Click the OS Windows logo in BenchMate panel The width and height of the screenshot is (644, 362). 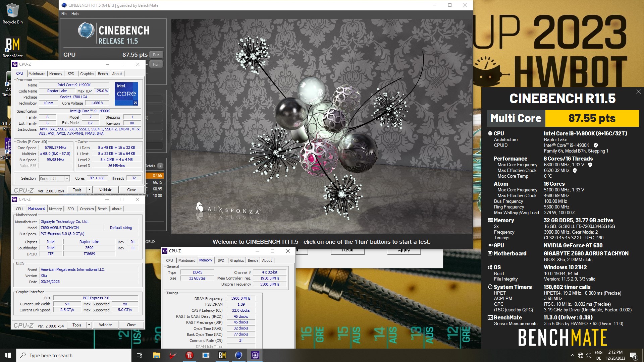click(x=490, y=267)
